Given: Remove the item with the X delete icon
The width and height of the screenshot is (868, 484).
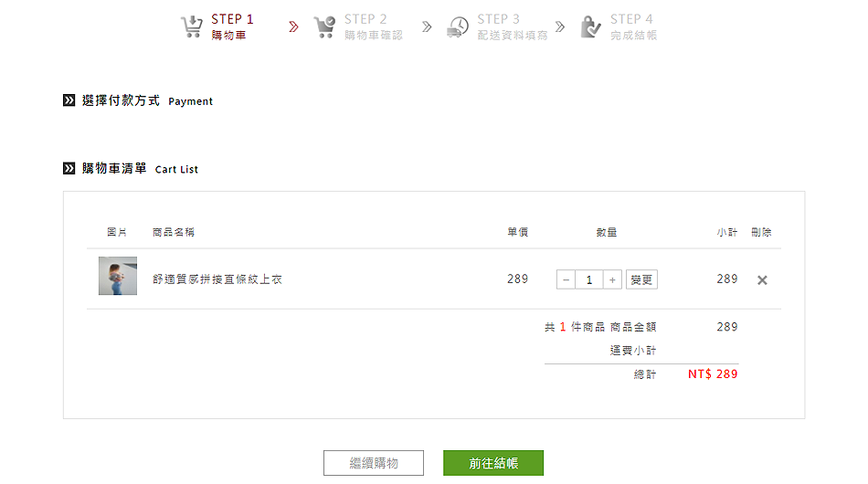Looking at the screenshot, I should [x=762, y=280].
